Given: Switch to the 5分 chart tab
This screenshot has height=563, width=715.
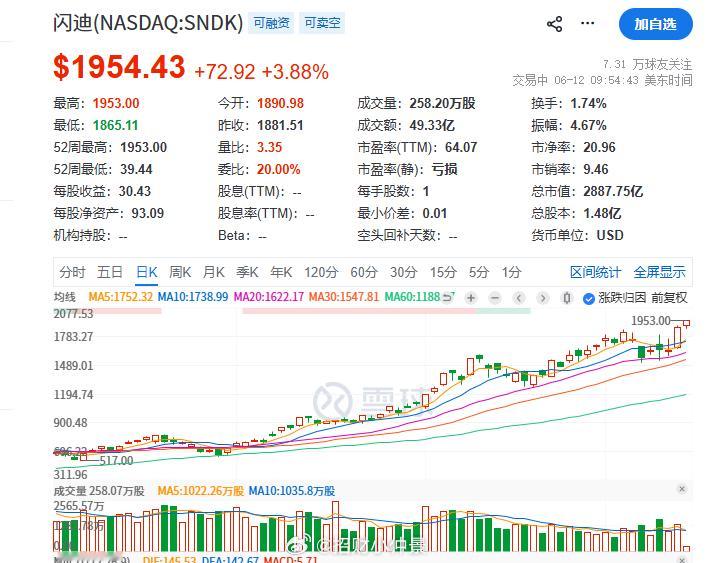Looking at the screenshot, I should (x=479, y=272).
